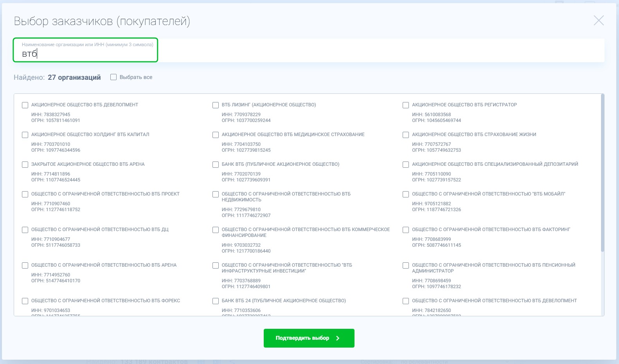Image resolution: width=619 pixels, height=364 pixels.
Task: Click OGRN value 1107746524445
Action: pos(63,180)
